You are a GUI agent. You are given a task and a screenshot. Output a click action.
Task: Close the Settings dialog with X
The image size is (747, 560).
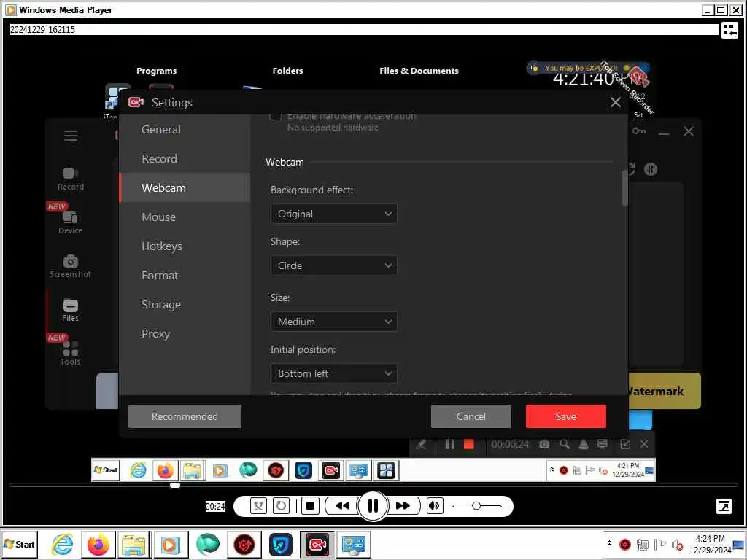(616, 102)
